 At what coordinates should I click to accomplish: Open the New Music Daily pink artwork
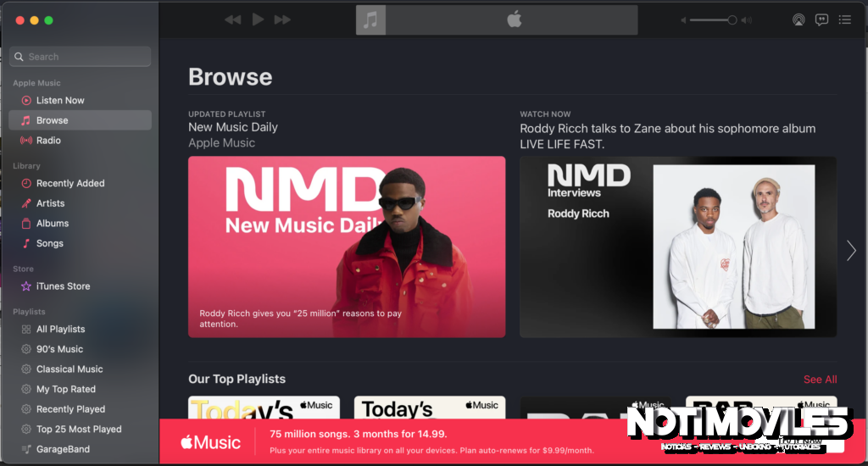coord(347,247)
